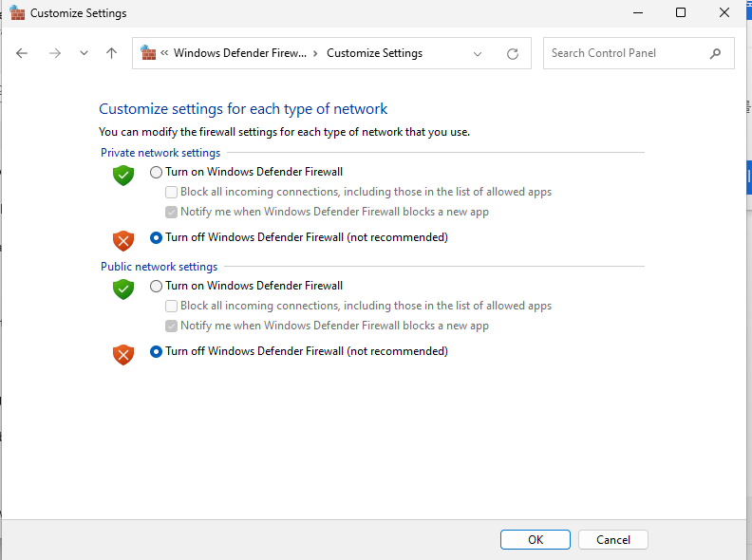Image resolution: width=752 pixels, height=560 pixels.
Task: Go back using the back arrow
Action: pyautogui.click(x=22, y=53)
